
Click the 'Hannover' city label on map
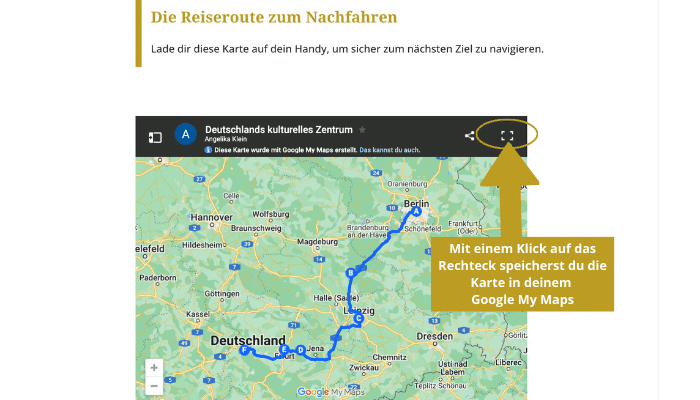click(212, 217)
